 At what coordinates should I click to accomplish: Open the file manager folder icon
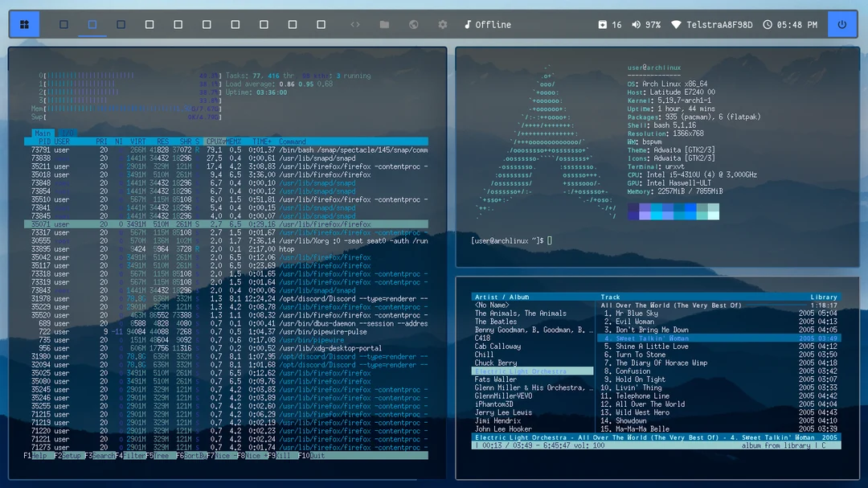click(384, 24)
